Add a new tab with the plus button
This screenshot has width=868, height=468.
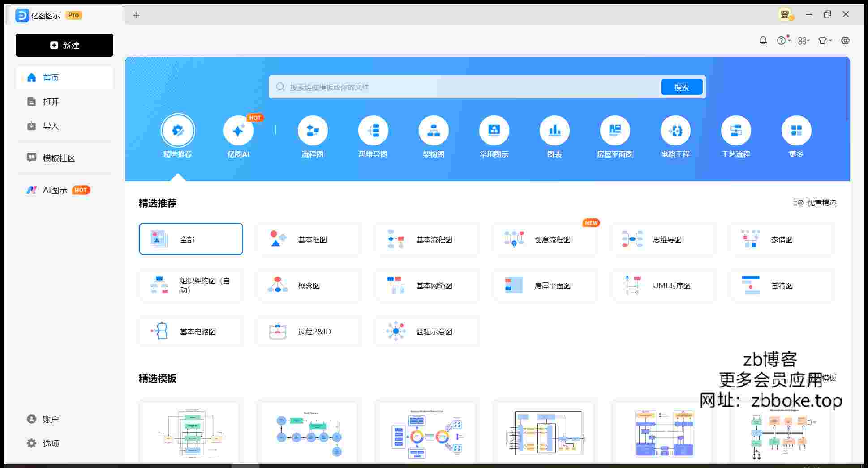(x=136, y=15)
